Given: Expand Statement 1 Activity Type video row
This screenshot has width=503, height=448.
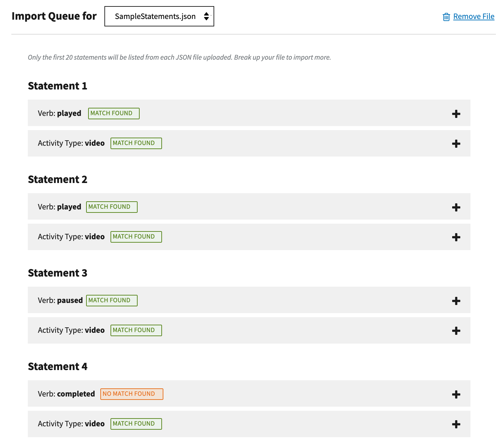Looking at the screenshot, I should (456, 144).
